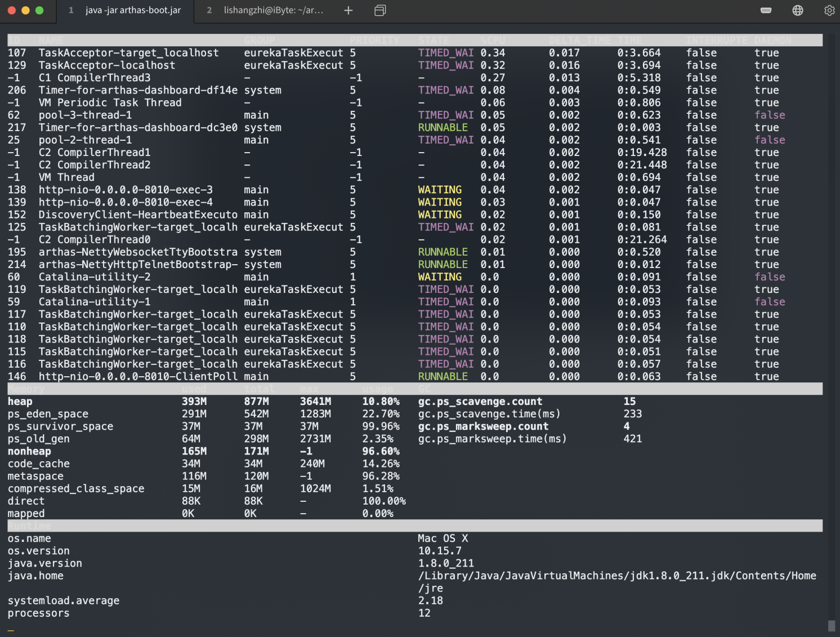The height and width of the screenshot is (637, 840).
Task: Click the 0:21.448 time value
Action: (642, 164)
